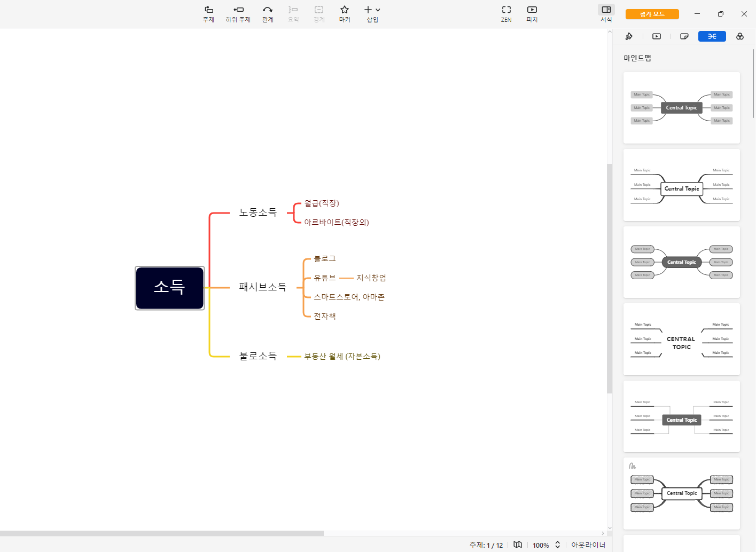This screenshot has height=552, width=756.
Task: Click the horizontal scrollbar right arrow
Action: [x=603, y=533]
